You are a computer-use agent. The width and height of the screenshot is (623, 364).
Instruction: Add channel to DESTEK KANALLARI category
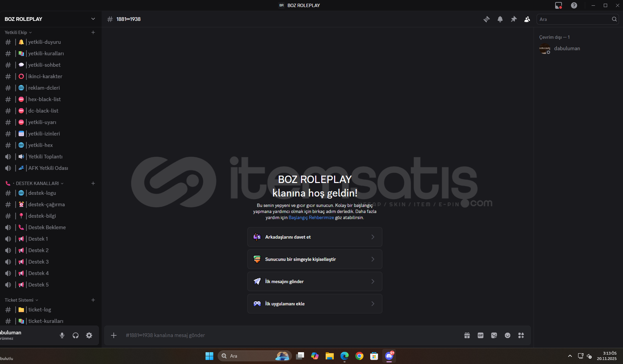tap(93, 183)
